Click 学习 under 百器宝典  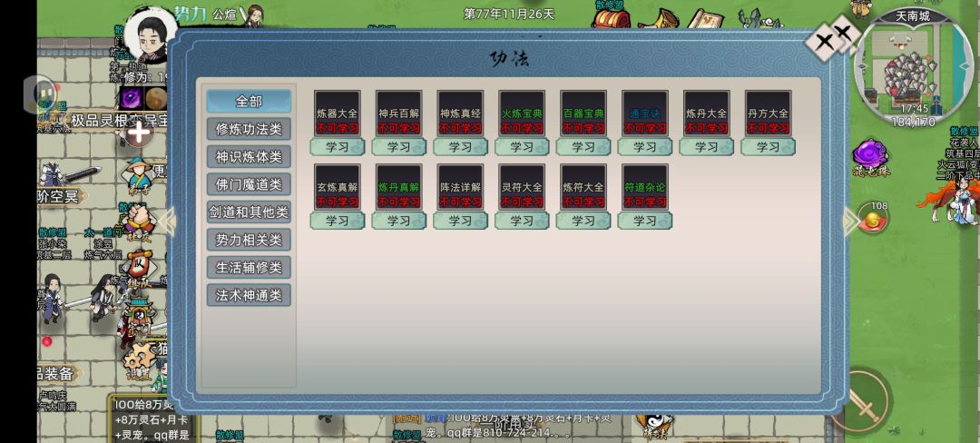click(x=583, y=147)
